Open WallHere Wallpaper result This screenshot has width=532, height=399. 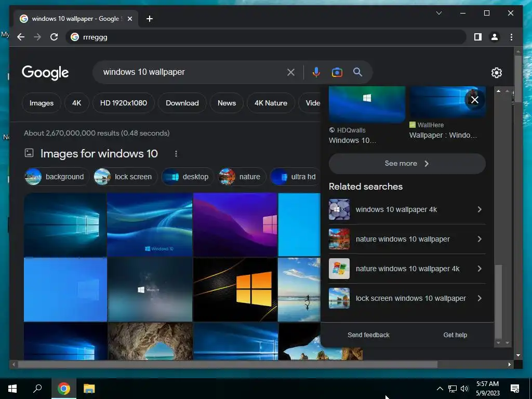coord(447,113)
